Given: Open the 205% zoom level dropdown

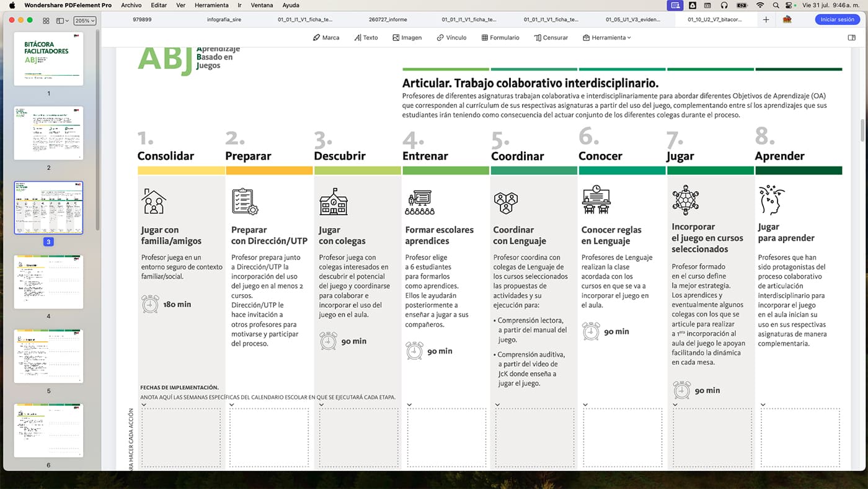Looking at the screenshot, I should pos(84,20).
